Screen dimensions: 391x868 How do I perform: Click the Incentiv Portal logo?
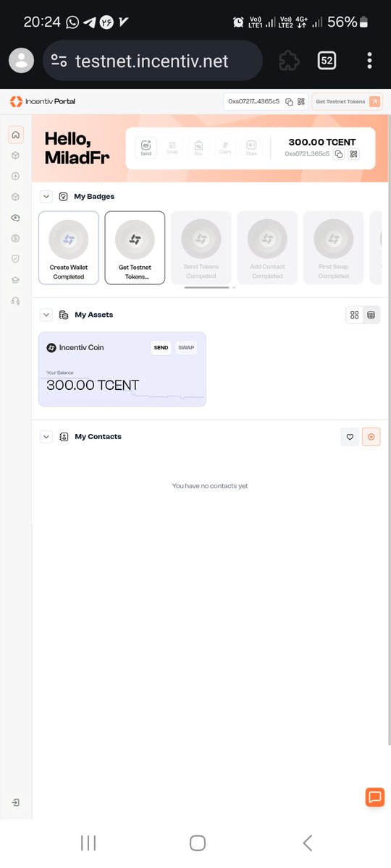(x=43, y=101)
